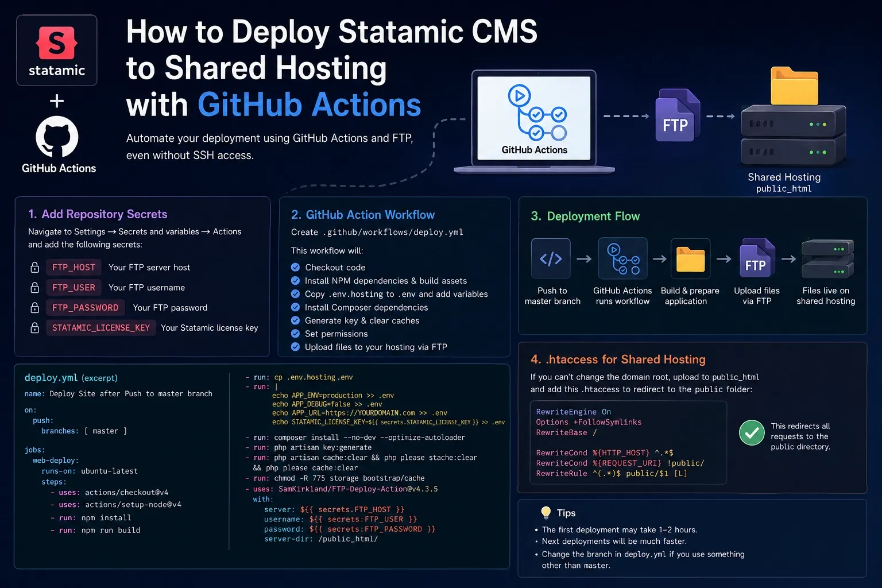Click the workflow icon above GitHub Actions runs workflow
This screenshot has height=588, width=882.
click(622, 258)
